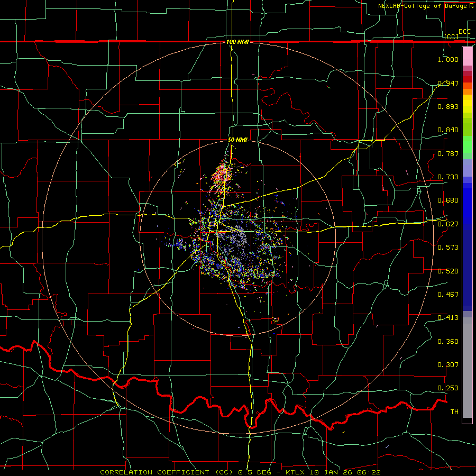The height and width of the screenshot is (476, 476).
Task: Click the 0.840 scale value
Action: tap(448, 130)
